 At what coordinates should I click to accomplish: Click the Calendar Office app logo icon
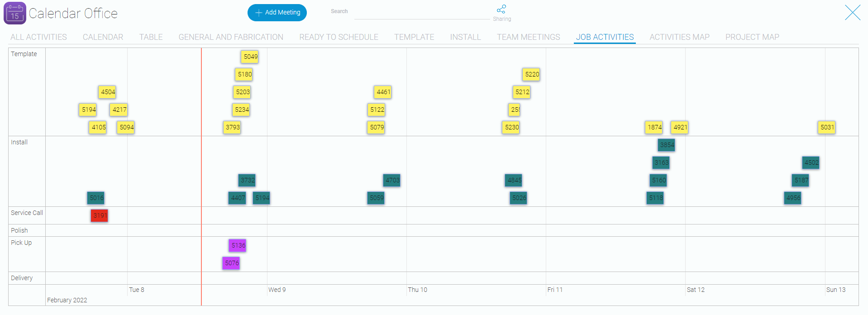14,13
